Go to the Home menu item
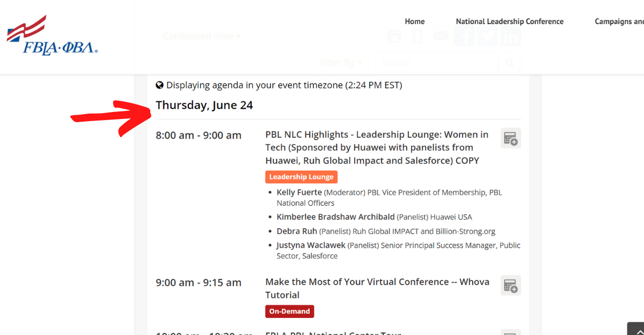644x335 pixels. click(x=414, y=21)
